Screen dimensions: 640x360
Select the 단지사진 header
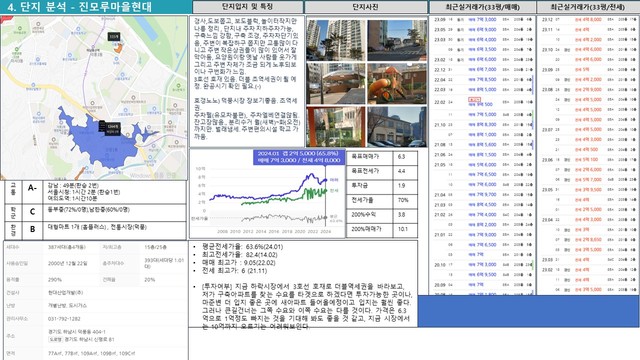click(365, 7)
